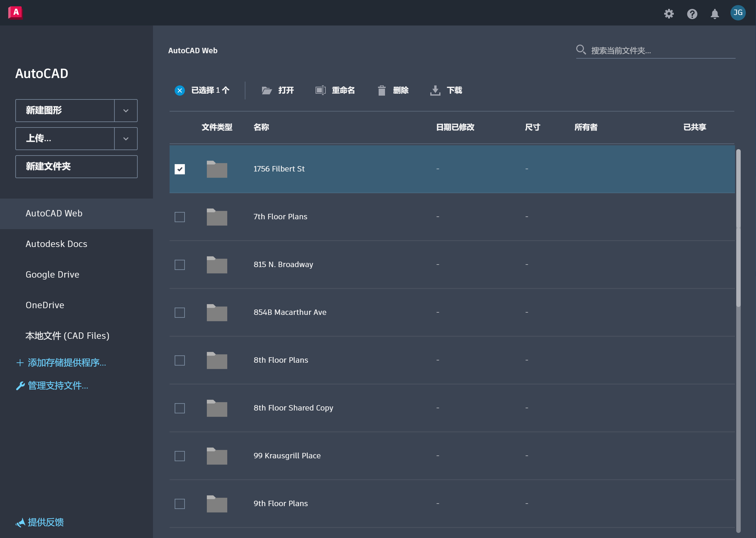Click the 815 N. Broadway name
The width and height of the screenshot is (756, 538).
(x=283, y=265)
